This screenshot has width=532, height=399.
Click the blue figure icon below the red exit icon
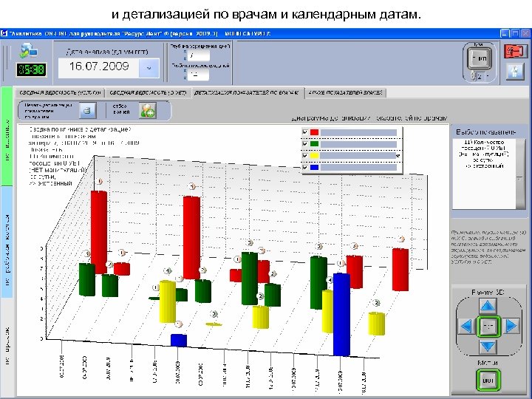coord(515,72)
